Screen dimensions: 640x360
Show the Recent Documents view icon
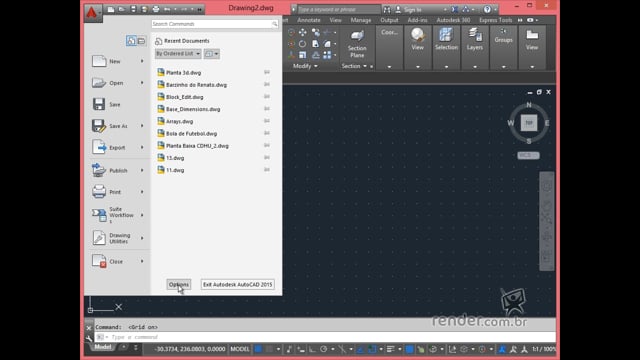(131, 41)
